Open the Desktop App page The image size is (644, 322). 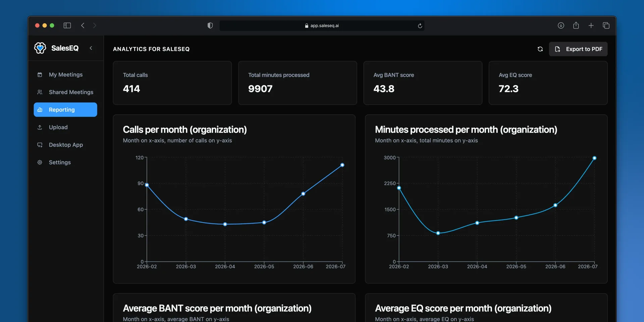point(65,145)
